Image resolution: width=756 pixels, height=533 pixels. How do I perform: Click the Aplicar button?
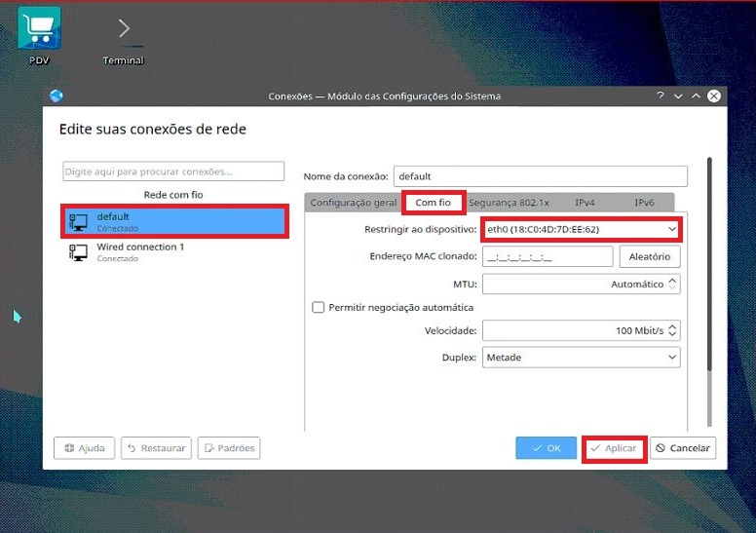tap(614, 448)
